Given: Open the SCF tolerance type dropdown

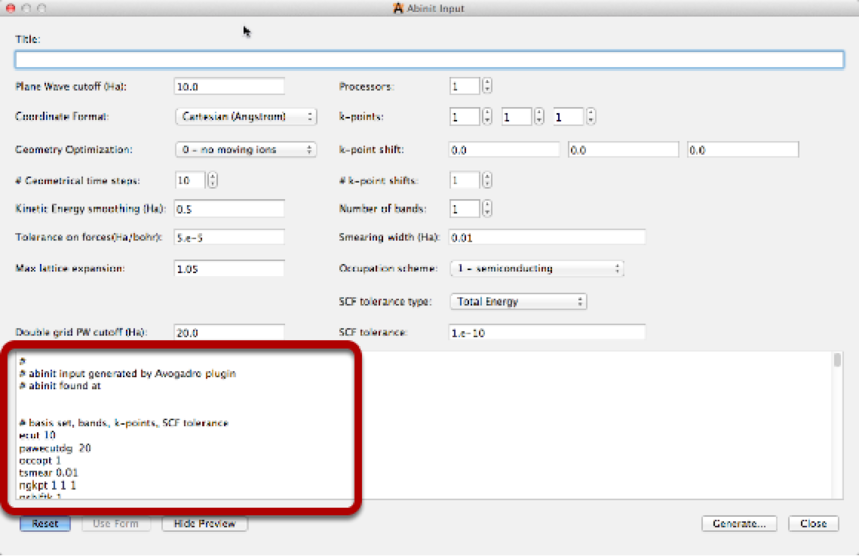Looking at the screenshot, I should click(517, 301).
